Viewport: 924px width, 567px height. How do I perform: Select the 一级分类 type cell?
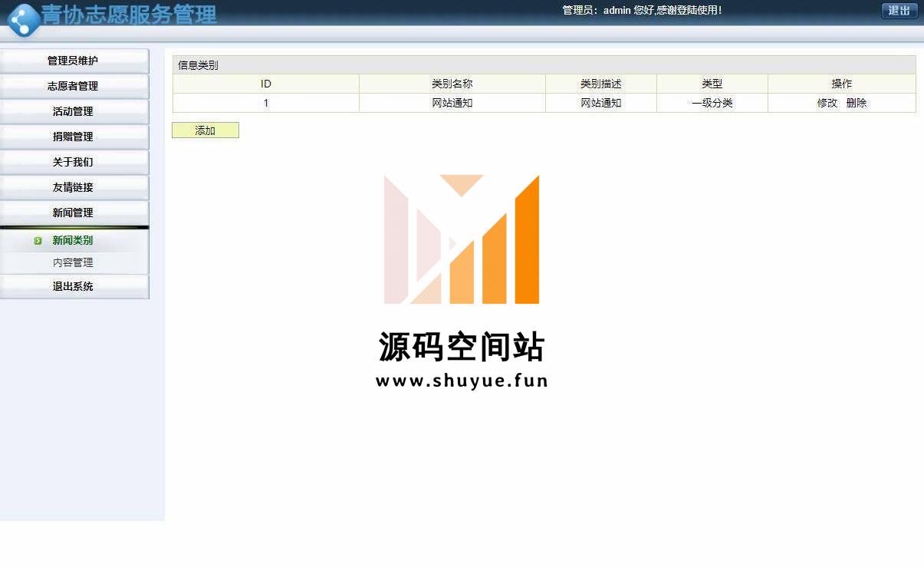pyautogui.click(x=712, y=103)
